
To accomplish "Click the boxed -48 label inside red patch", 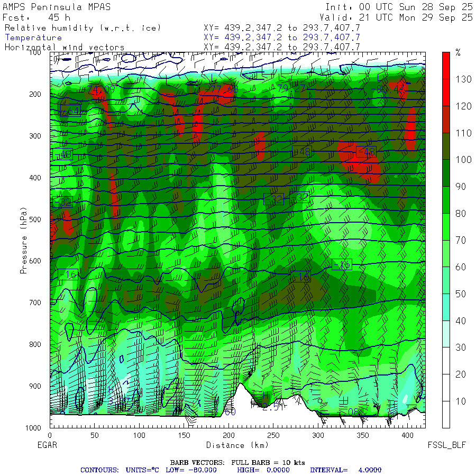I will click(x=366, y=151).
